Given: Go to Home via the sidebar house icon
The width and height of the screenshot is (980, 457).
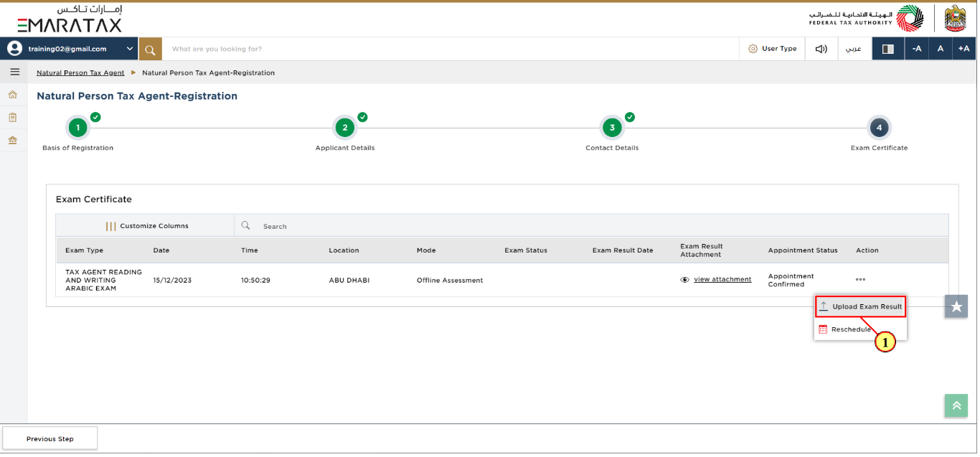Looking at the screenshot, I should click(13, 95).
